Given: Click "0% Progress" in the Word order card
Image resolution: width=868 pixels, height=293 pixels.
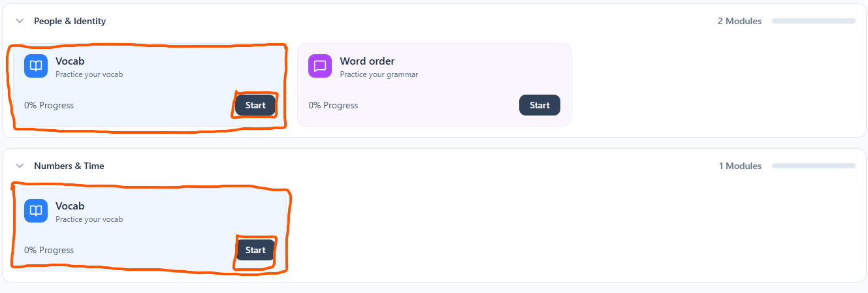Looking at the screenshot, I should coord(333,105).
